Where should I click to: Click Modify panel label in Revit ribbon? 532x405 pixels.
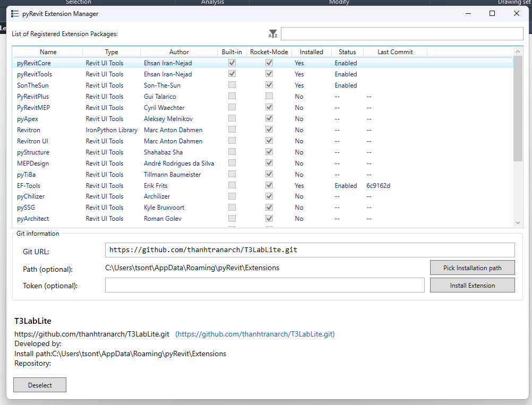coord(339,2)
